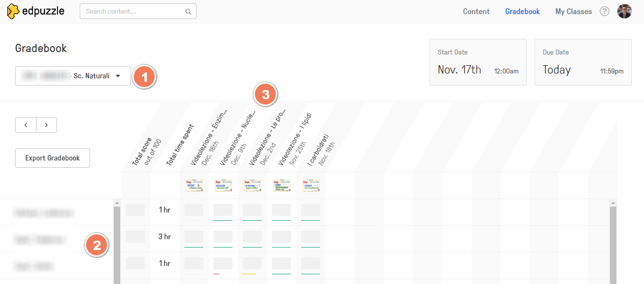Open the Due Date picker
Viewport: 644px width, 284px height.
583,62
